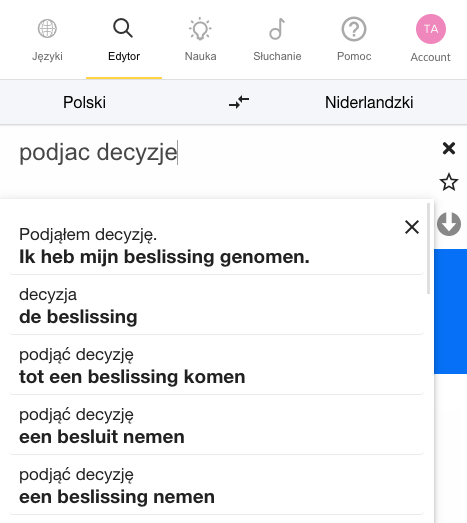Choose Niderlandzki target language selector
Viewport: 467px width, 523px height.
369,102
